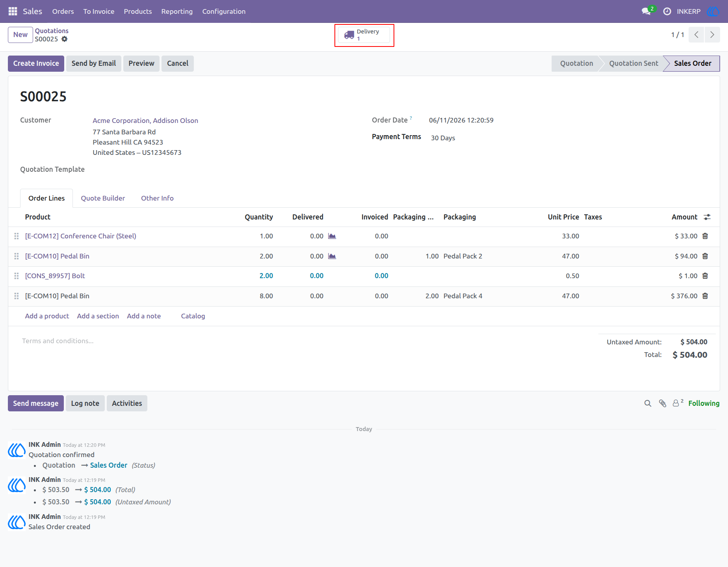Open forecast chart icon for Pedal Pack 2 line
Viewport: 728px width, 567px height.
[332, 256]
